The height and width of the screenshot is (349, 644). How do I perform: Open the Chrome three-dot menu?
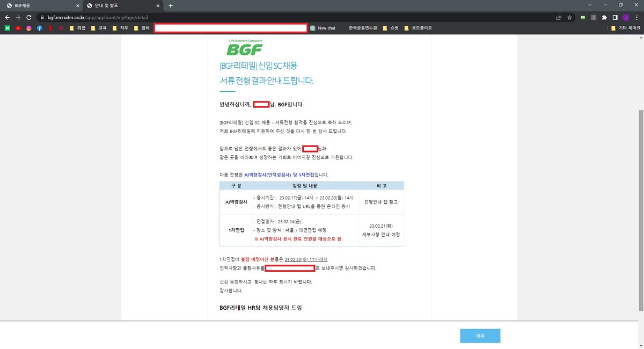[636, 17]
